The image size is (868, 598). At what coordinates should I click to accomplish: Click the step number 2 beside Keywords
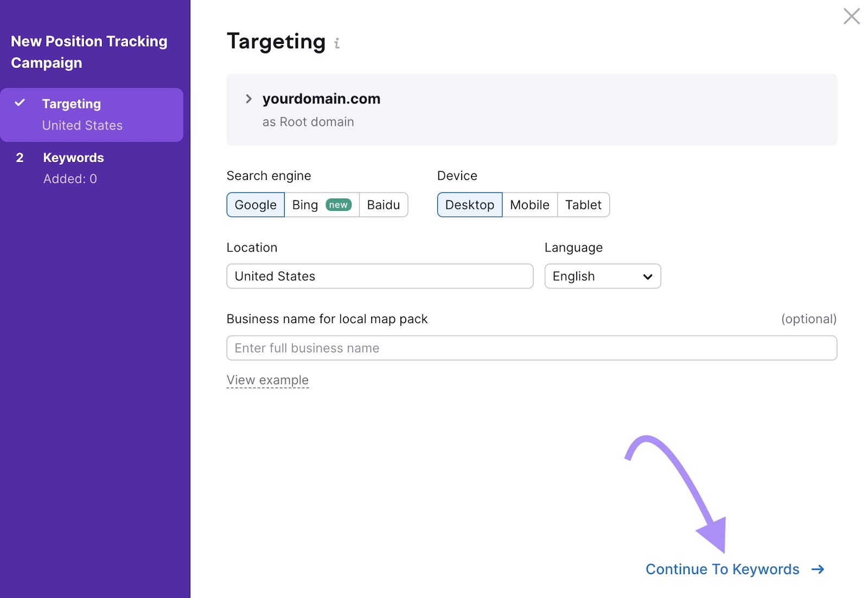19,158
